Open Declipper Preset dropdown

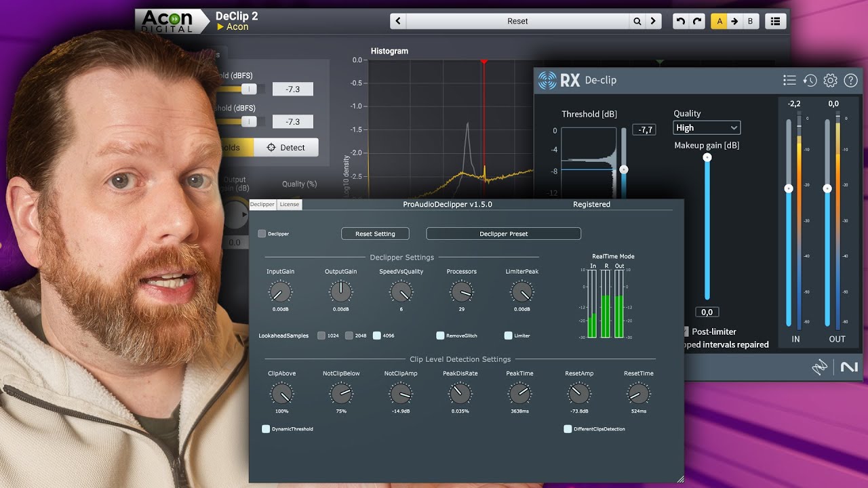pyautogui.click(x=503, y=234)
